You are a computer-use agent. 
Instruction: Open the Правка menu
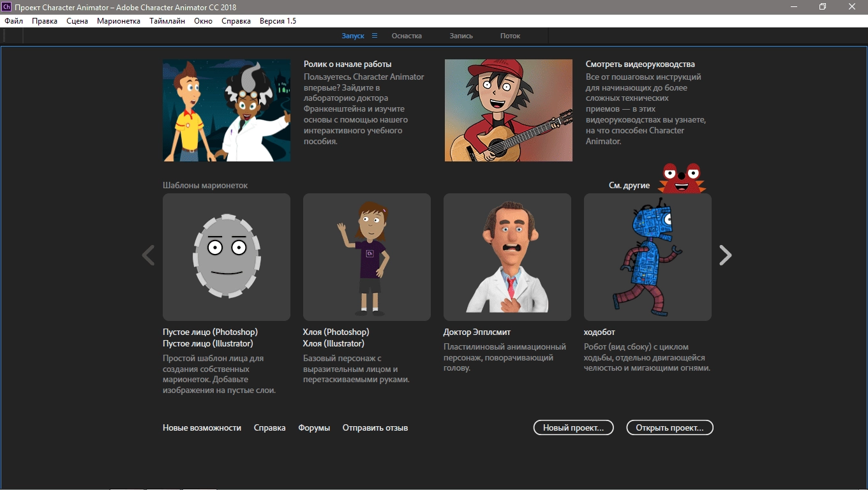click(45, 21)
